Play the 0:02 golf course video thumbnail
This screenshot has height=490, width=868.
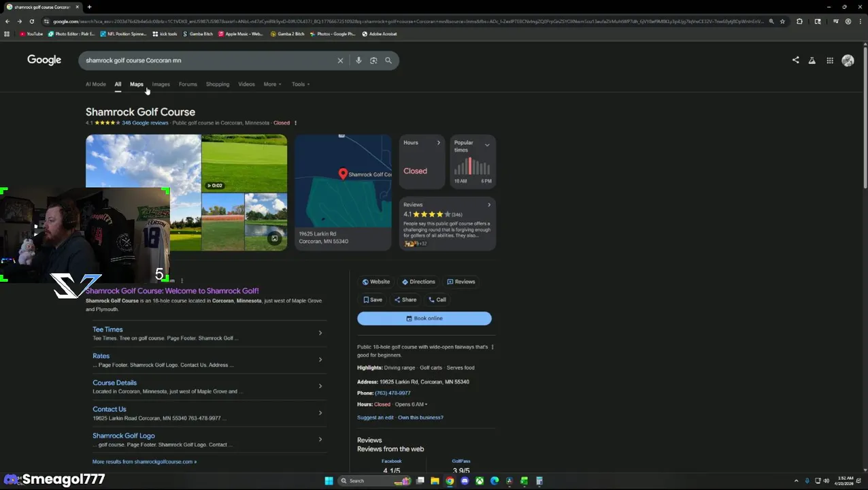tap(244, 163)
